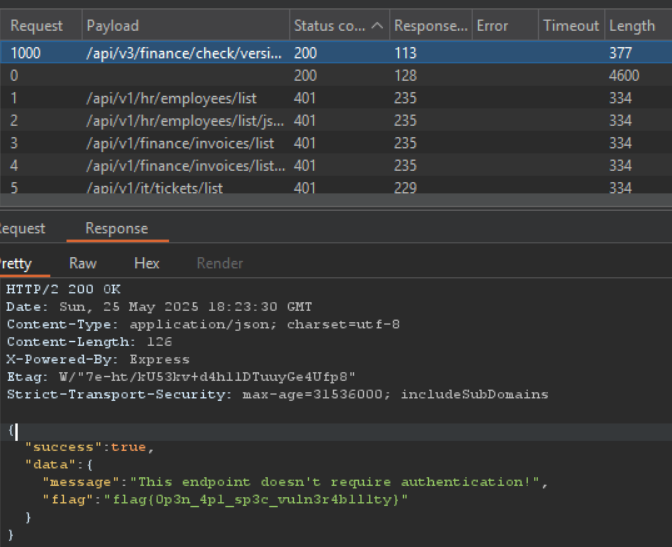Viewport: 672px width, 547px height.
Task: Click the Request column header
Action: pyautogui.click(x=36, y=26)
